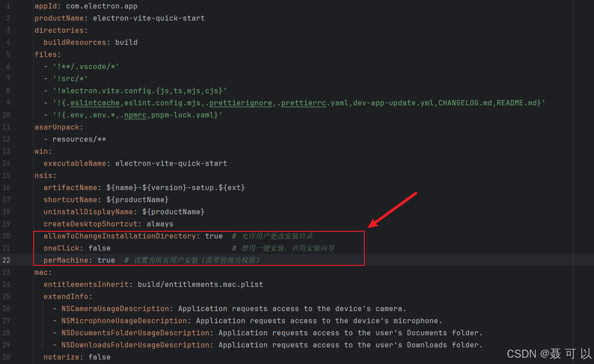The width and height of the screenshot is (594, 364).
Task: Click 'directories' key on line 3
Action: coord(59,30)
